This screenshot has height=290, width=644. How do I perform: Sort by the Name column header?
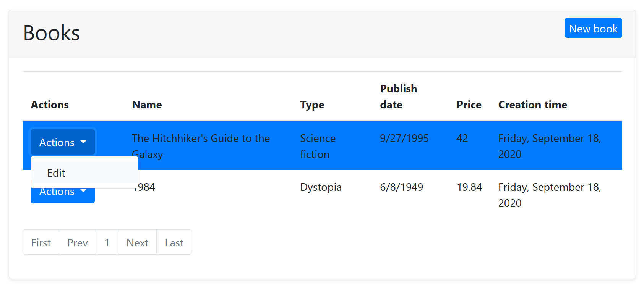click(147, 105)
